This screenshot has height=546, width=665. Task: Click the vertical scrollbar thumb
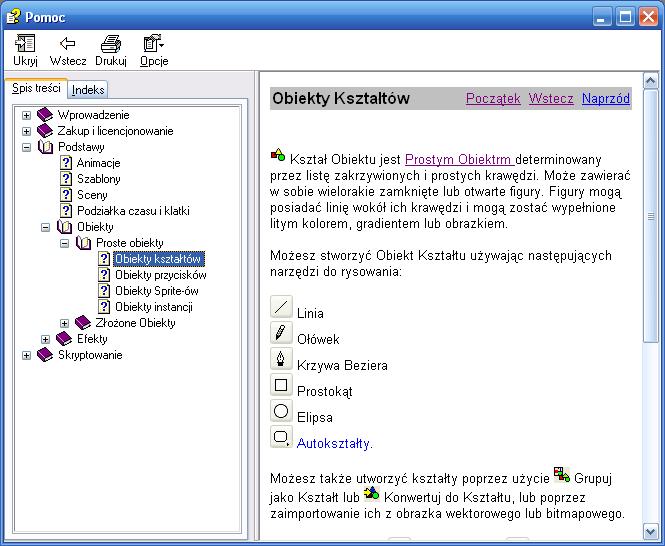[650, 216]
